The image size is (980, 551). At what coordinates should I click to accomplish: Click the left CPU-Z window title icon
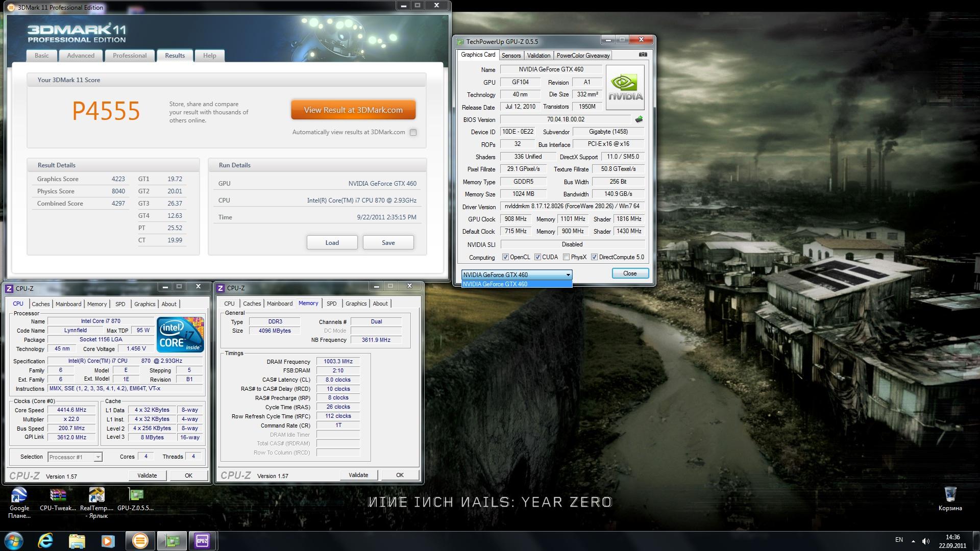coord(9,288)
